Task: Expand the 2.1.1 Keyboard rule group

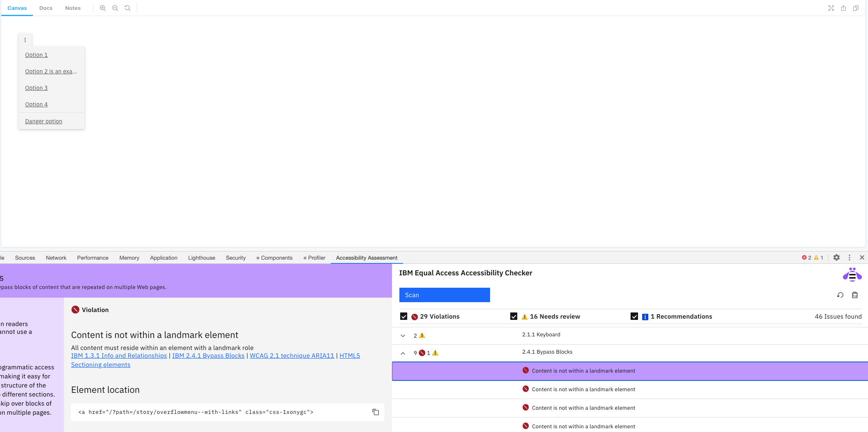Action: tap(403, 335)
